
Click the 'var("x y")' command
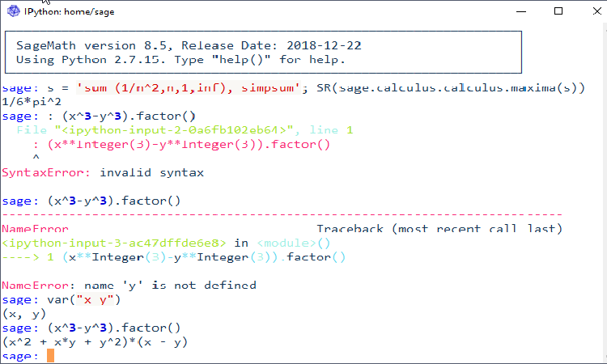(84, 300)
